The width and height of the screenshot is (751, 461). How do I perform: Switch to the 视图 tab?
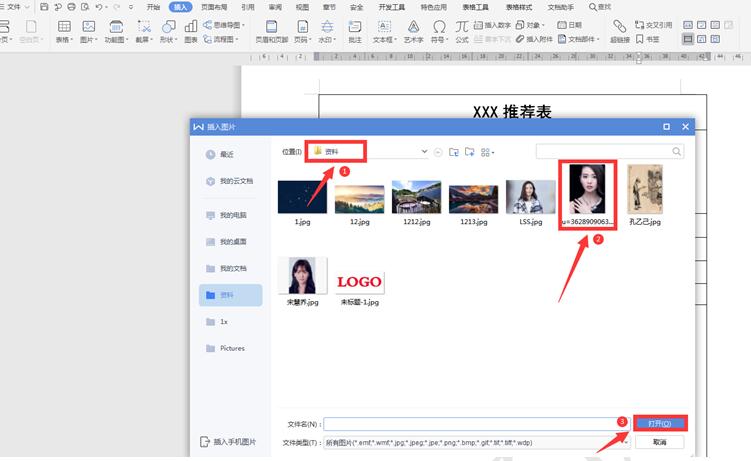302,7
